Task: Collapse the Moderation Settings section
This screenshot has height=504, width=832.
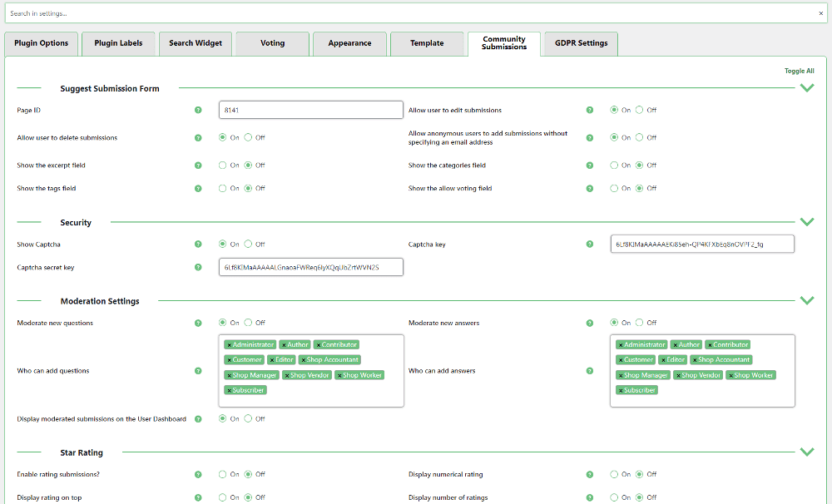Action: [x=806, y=301]
